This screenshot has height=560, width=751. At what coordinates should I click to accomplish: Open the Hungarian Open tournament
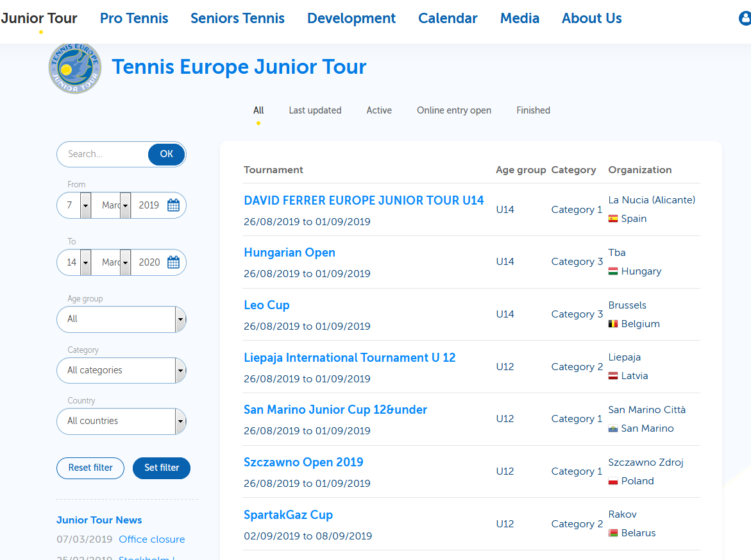[289, 253]
